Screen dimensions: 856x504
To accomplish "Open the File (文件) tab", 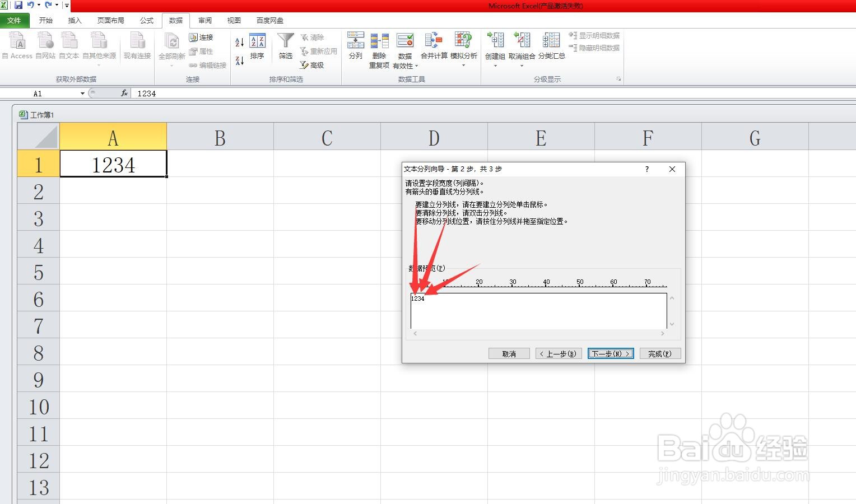I will click(14, 20).
